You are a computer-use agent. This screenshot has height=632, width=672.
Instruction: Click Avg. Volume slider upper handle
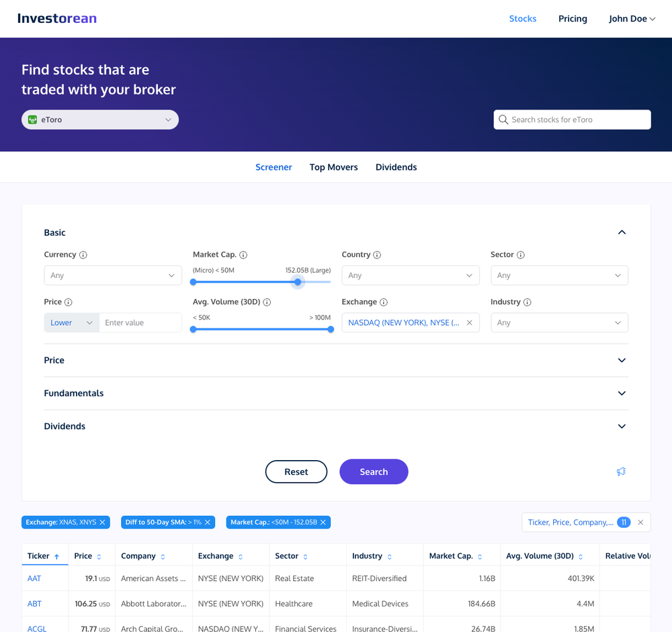[x=331, y=329]
